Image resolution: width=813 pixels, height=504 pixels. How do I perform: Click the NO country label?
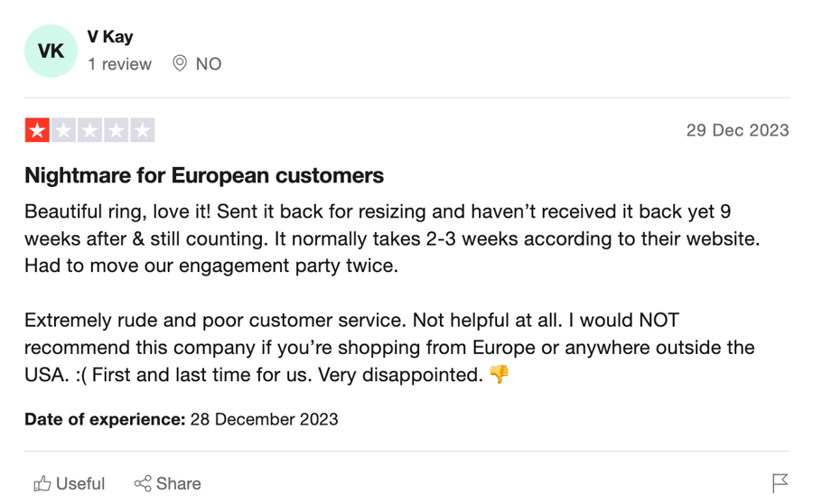(x=209, y=64)
